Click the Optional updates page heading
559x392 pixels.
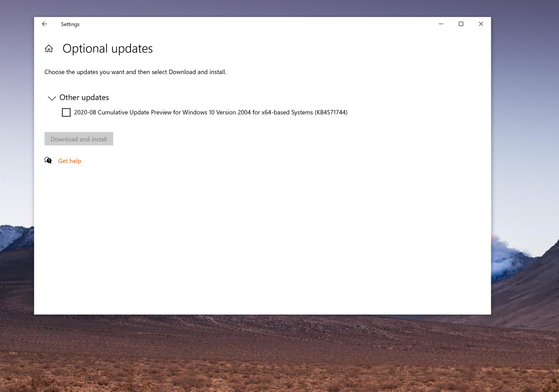[x=108, y=48]
